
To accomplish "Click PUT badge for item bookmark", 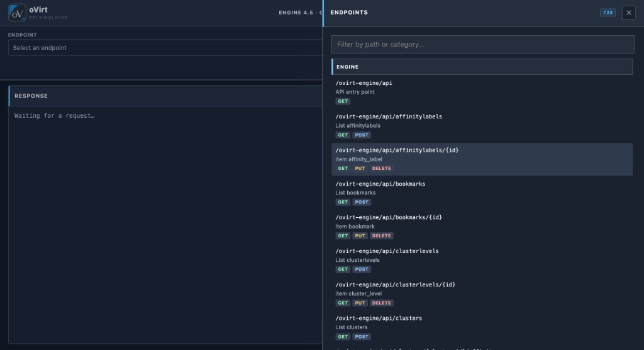I will pyautogui.click(x=360, y=235).
